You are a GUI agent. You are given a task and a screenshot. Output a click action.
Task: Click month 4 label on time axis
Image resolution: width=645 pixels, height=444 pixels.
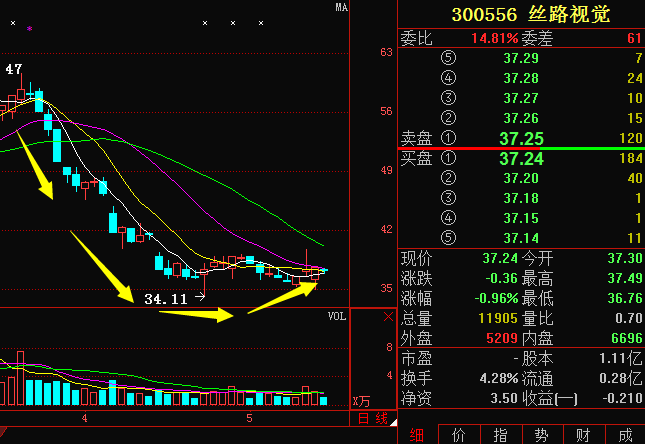84,418
